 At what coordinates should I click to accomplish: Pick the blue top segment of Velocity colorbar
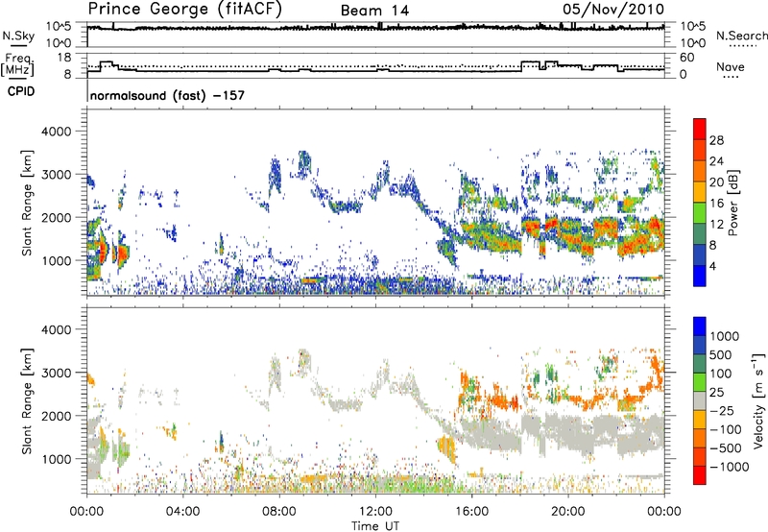point(700,326)
